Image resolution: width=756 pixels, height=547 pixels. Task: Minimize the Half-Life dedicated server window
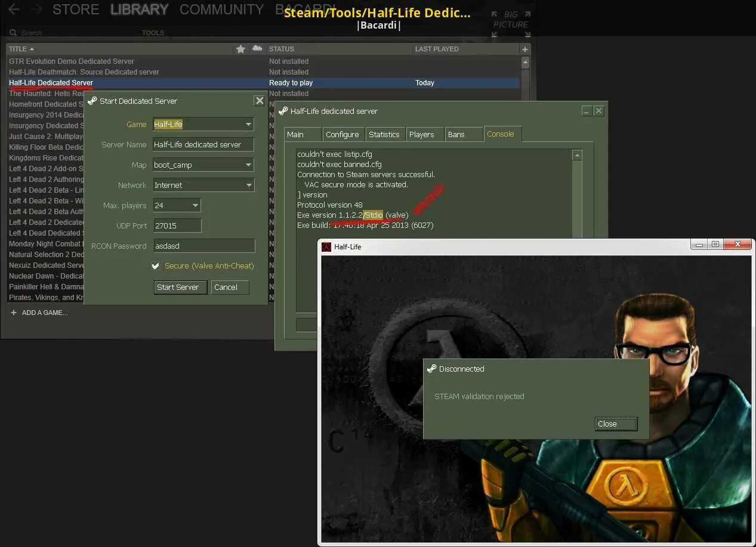point(587,111)
